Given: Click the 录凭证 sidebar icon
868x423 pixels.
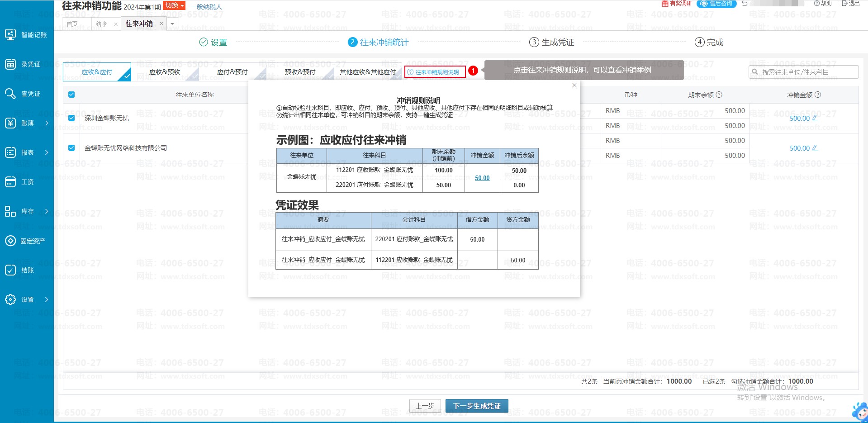Looking at the screenshot, I should coord(10,64).
